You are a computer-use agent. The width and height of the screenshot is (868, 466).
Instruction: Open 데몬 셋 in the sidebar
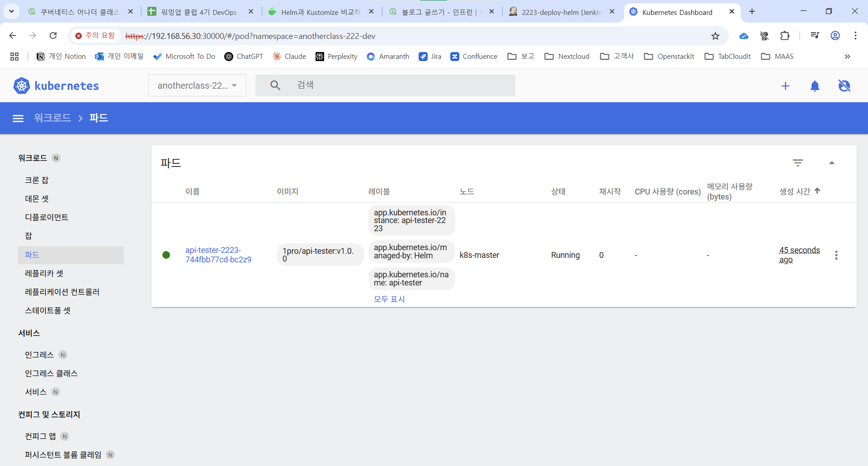pyautogui.click(x=37, y=199)
